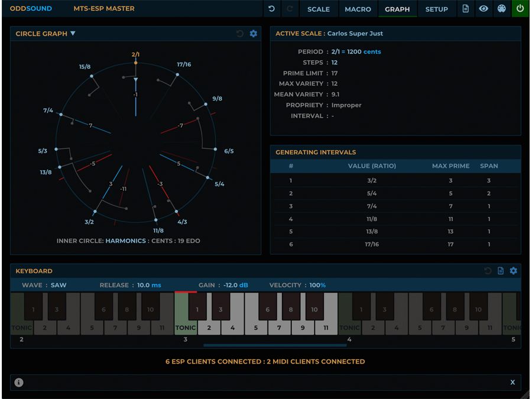Open the document/log icon near the eye icon
Image resolution: width=532 pixels, height=399 pixels.
[x=466, y=9]
